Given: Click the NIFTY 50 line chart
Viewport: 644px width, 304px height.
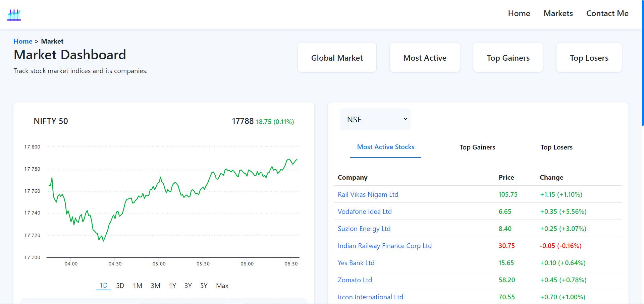Looking at the screenshot, I should point(173,201).
